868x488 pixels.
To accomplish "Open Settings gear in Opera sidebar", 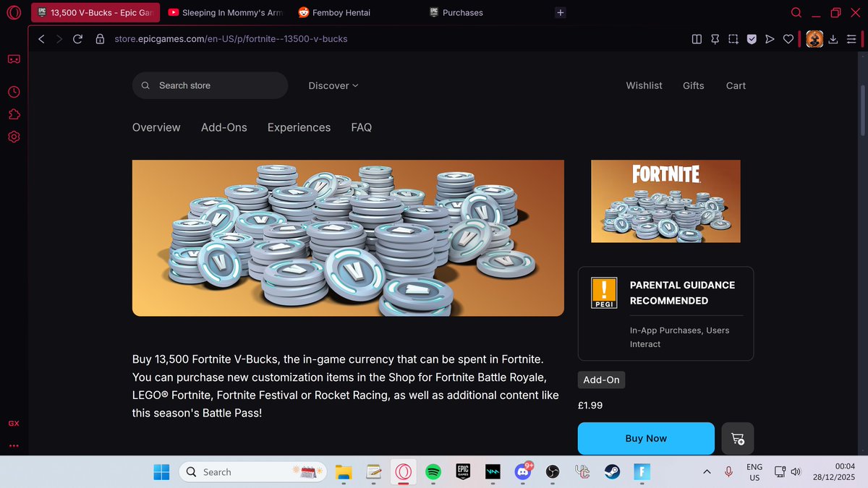I will (x=14, y=137).
